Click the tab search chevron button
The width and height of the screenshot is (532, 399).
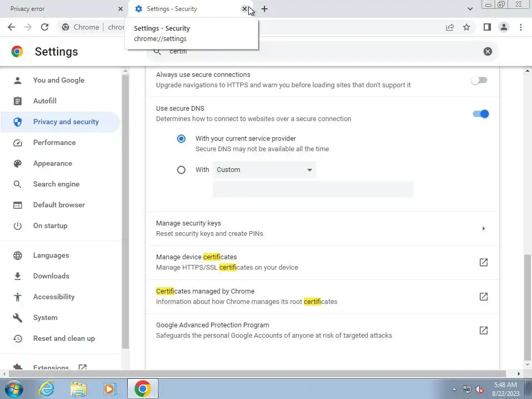click(x=470, y=9)
